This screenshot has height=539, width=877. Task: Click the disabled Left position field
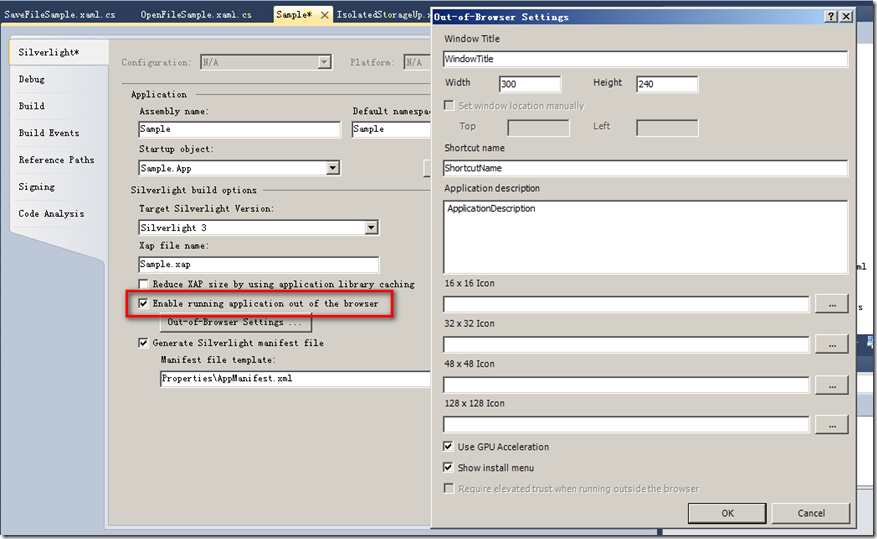(x=667, y=127)
